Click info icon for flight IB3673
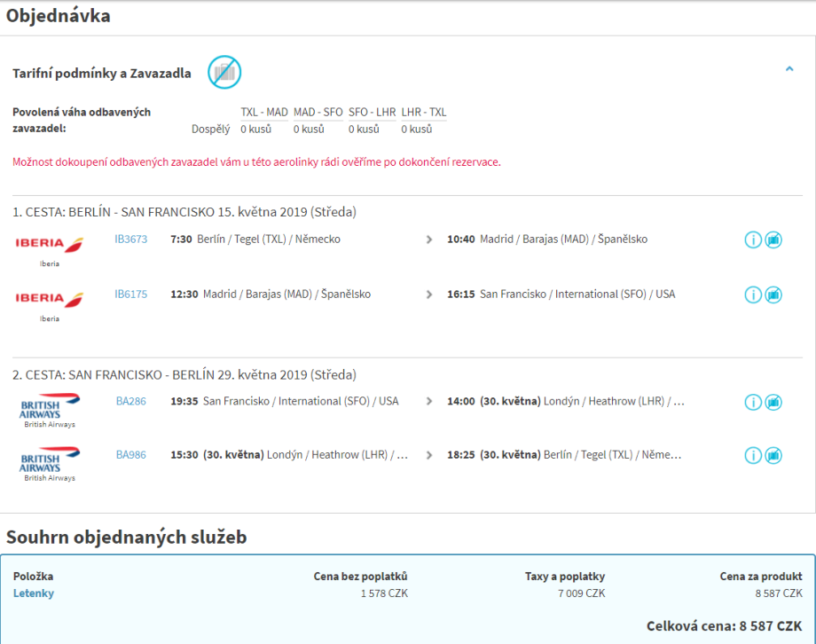Screen dimensions: 816x644 [753, 240]
